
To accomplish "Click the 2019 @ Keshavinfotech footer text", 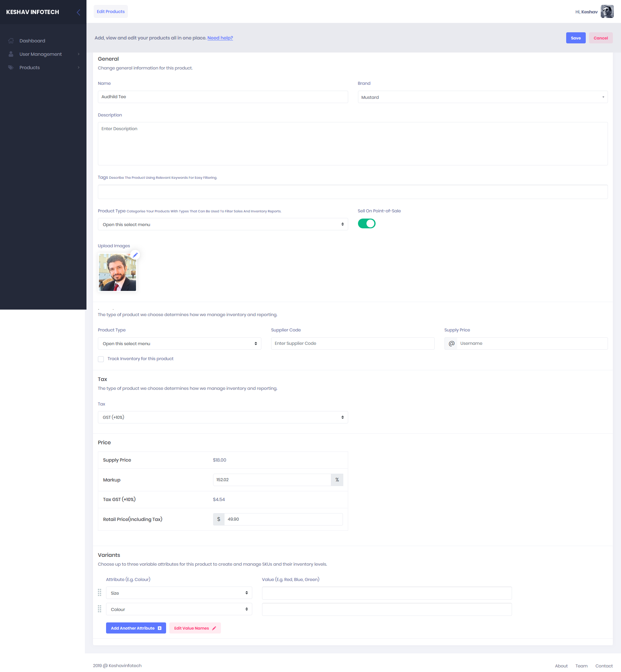I will [117, 665].
